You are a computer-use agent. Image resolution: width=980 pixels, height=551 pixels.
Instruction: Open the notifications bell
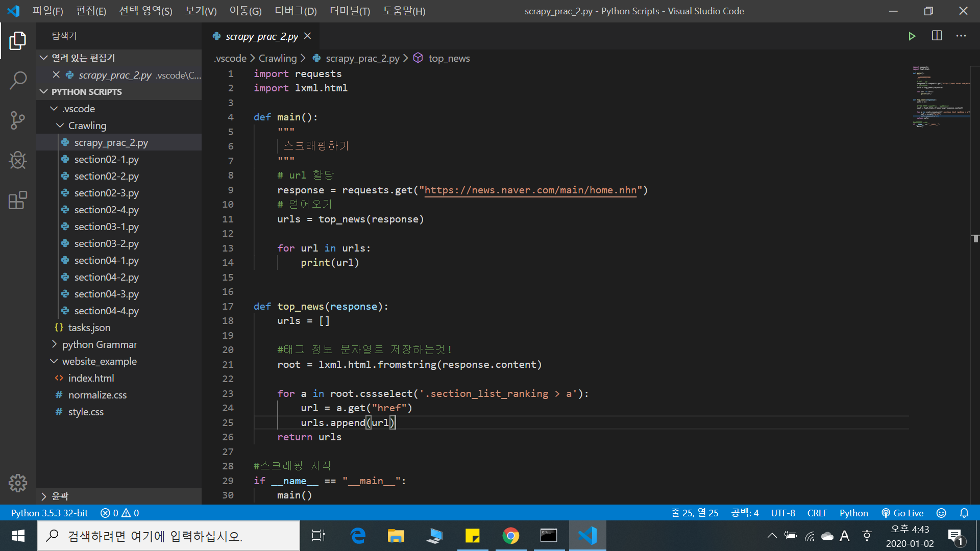pos(965,513)
